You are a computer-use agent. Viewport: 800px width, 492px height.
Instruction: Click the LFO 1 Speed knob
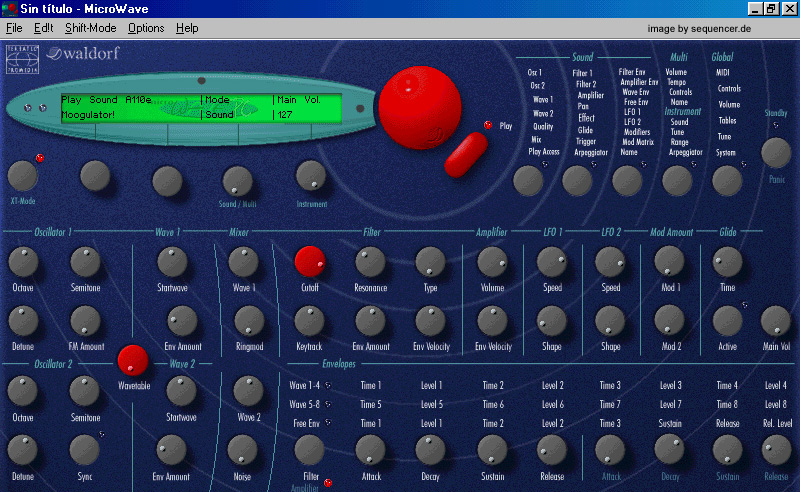(552, 262)
